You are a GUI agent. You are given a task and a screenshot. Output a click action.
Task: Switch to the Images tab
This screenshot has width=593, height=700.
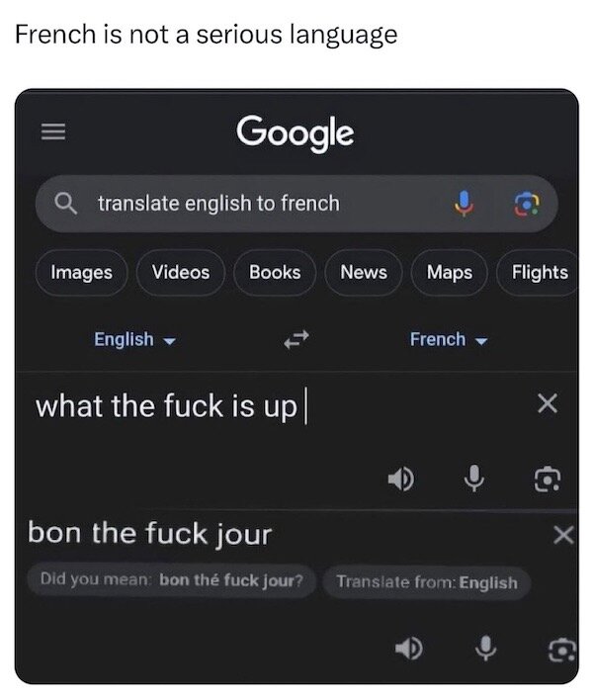tap(81, 273)
